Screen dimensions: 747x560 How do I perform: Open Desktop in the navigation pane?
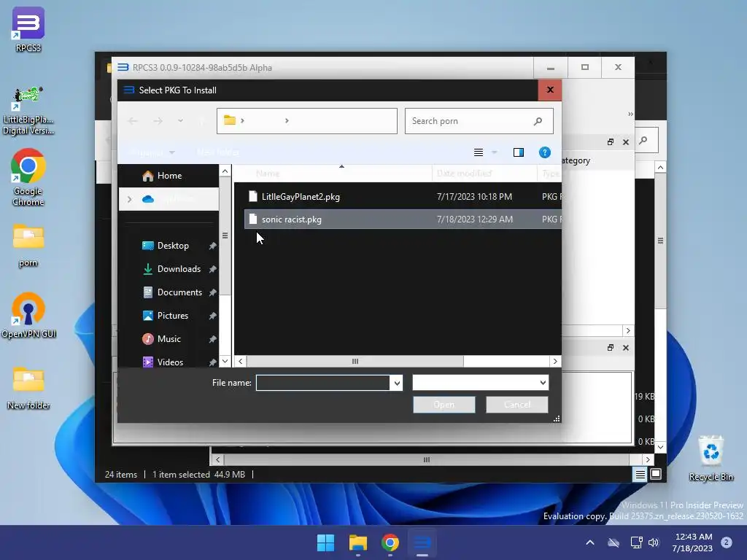point(173,246)
